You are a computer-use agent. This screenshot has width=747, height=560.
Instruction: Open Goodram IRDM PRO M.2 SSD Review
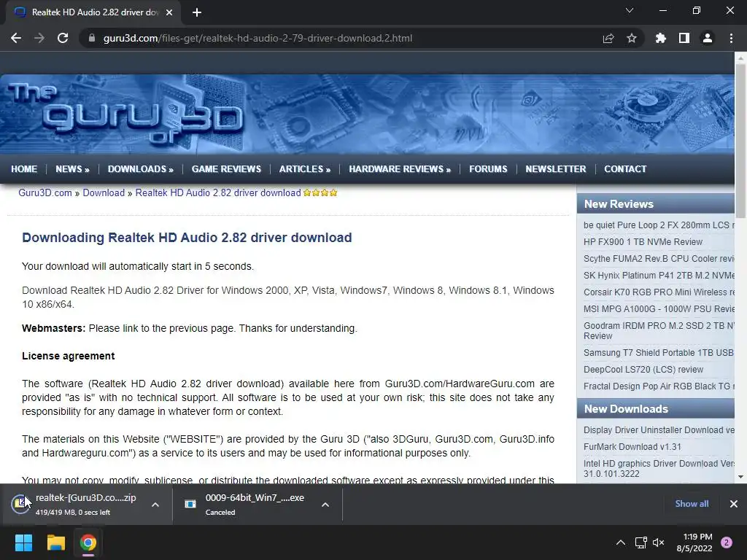point(659,330)
